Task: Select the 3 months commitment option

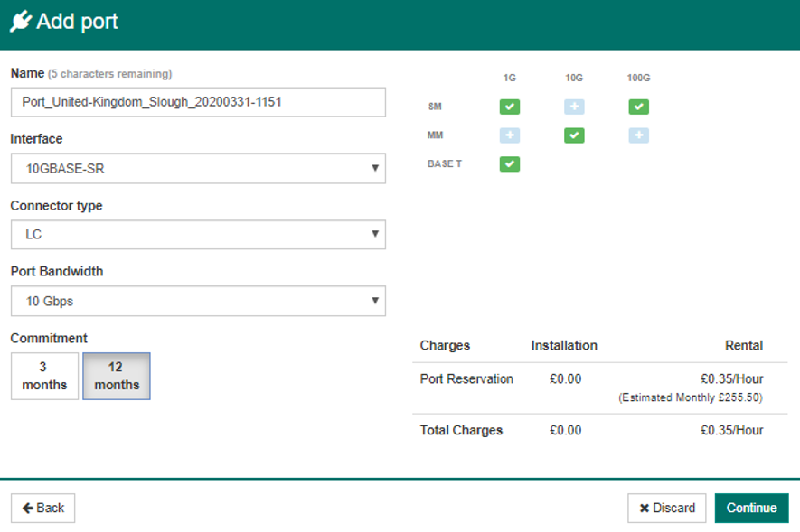Action: [x=44, y=376]
